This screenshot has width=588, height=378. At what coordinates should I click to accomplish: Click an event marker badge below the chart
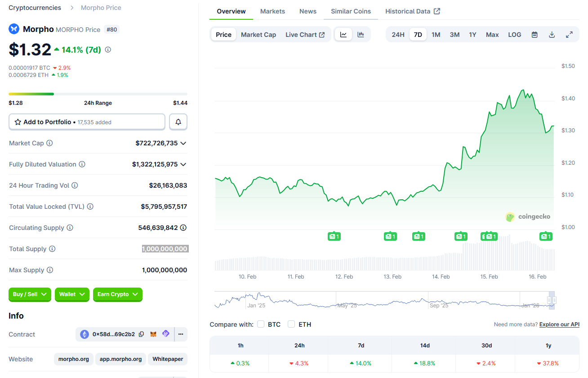click(334, 236)
